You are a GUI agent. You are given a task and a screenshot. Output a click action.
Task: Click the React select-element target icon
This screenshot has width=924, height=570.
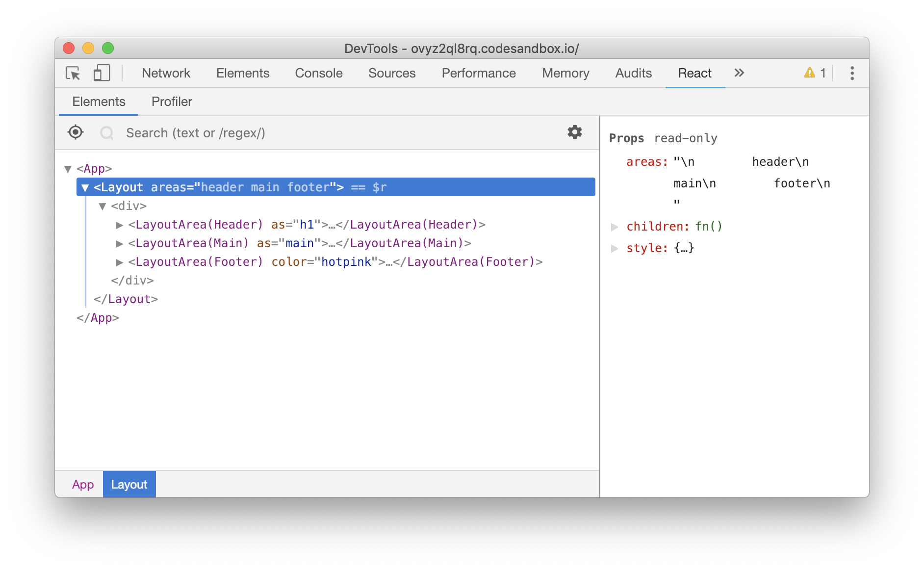[x=76, y=132]
